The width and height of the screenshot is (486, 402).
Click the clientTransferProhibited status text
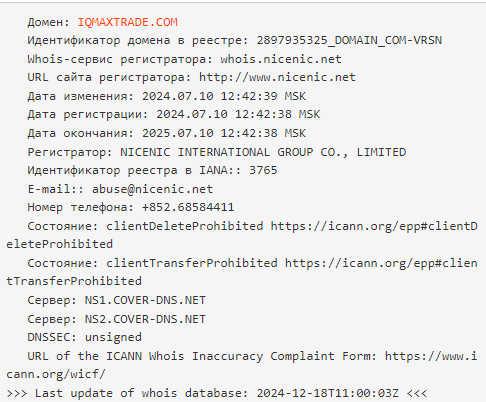(192, 263)
